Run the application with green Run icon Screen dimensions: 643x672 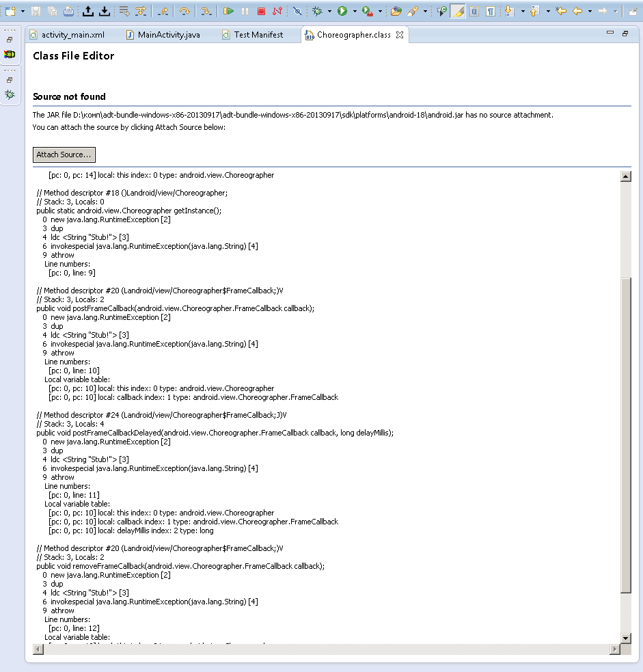pos(342,11)
